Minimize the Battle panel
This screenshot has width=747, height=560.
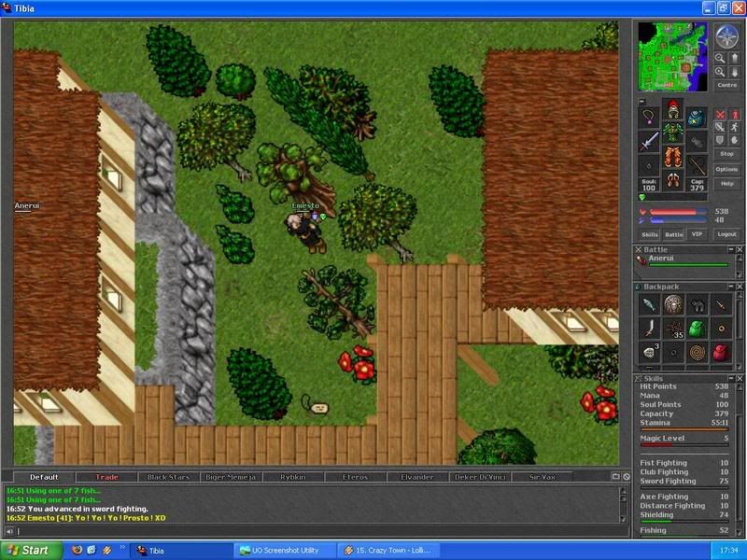[x=731, y=249]
